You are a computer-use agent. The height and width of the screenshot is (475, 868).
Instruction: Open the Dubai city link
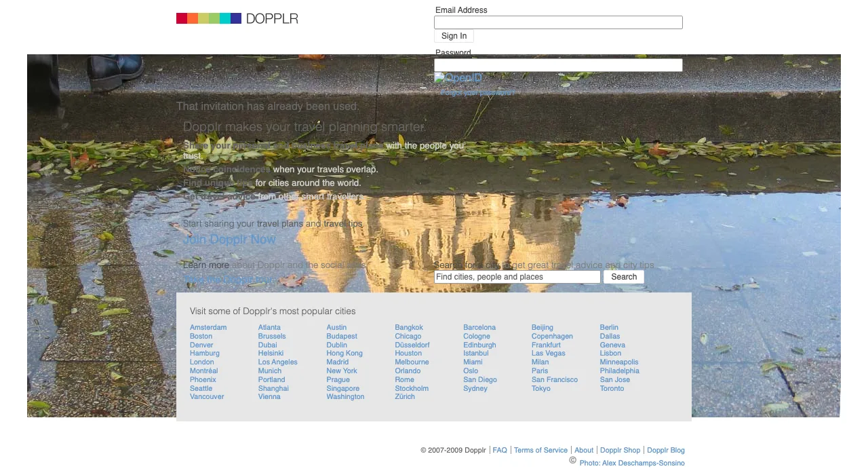click(x=268, y=345)
